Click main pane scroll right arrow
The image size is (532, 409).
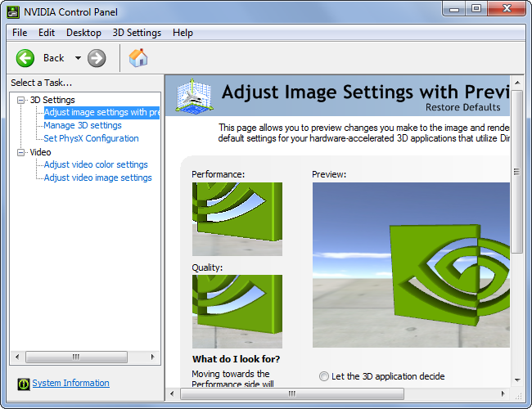[x=503, y=393]
